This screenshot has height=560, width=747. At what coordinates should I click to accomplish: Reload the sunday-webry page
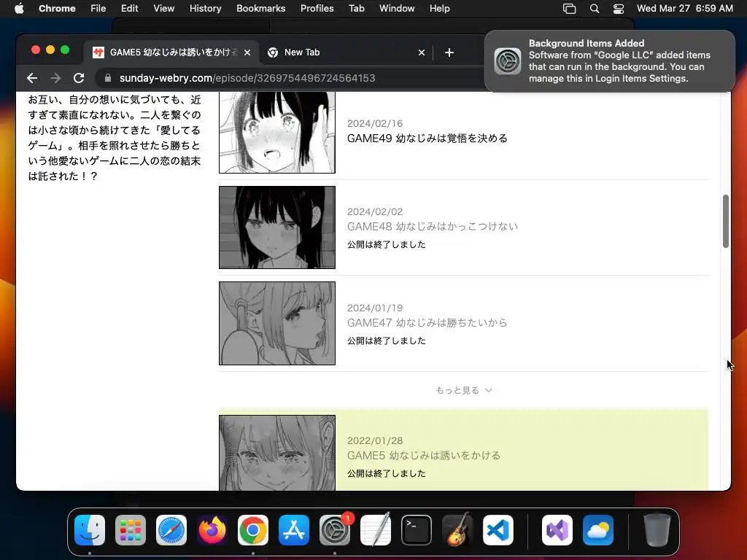click(x=79, y=78)
